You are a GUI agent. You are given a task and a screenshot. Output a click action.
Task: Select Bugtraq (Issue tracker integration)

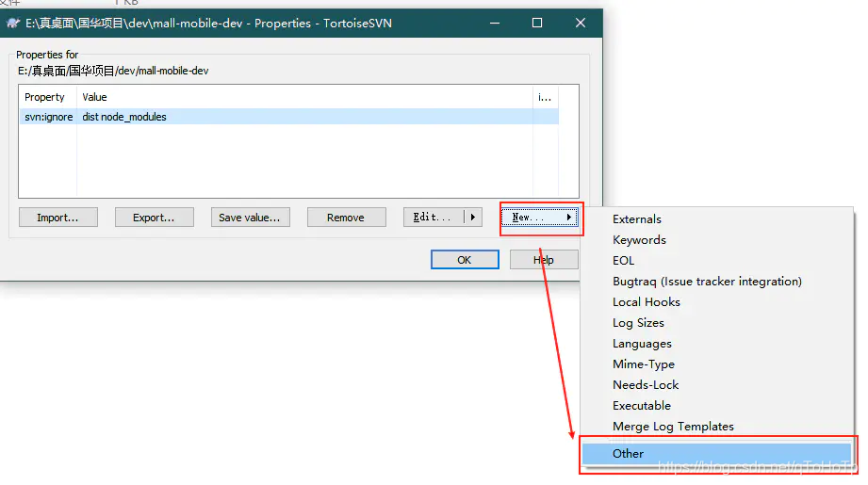[x=717, y=282]
